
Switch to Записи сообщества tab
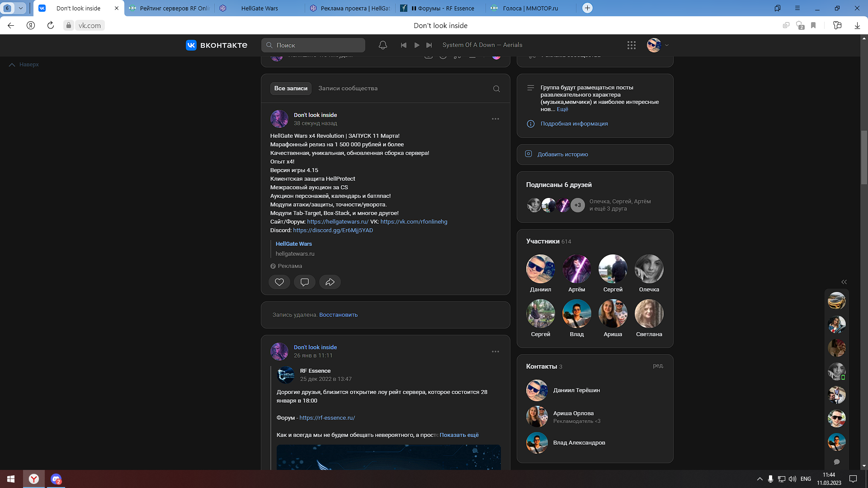(x=348, y=89)
